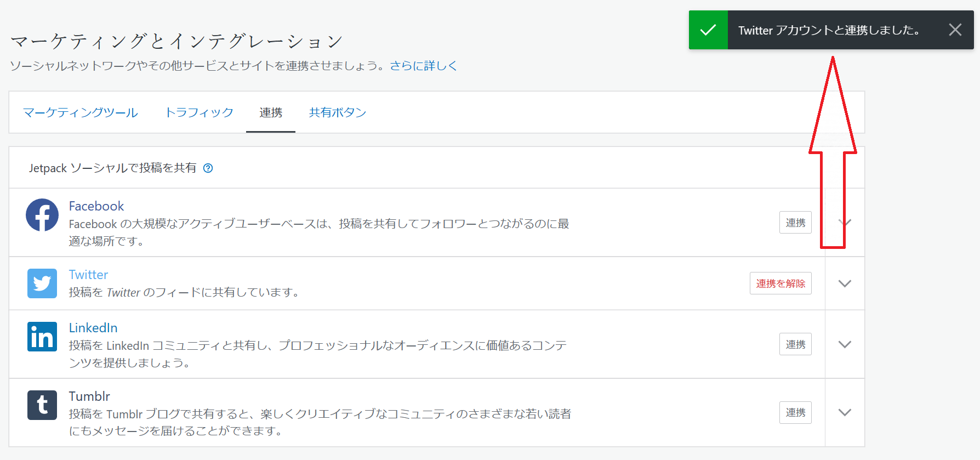Click the green checkmark in the notification
The image size is (980, 460).
[x=708, y=30]
